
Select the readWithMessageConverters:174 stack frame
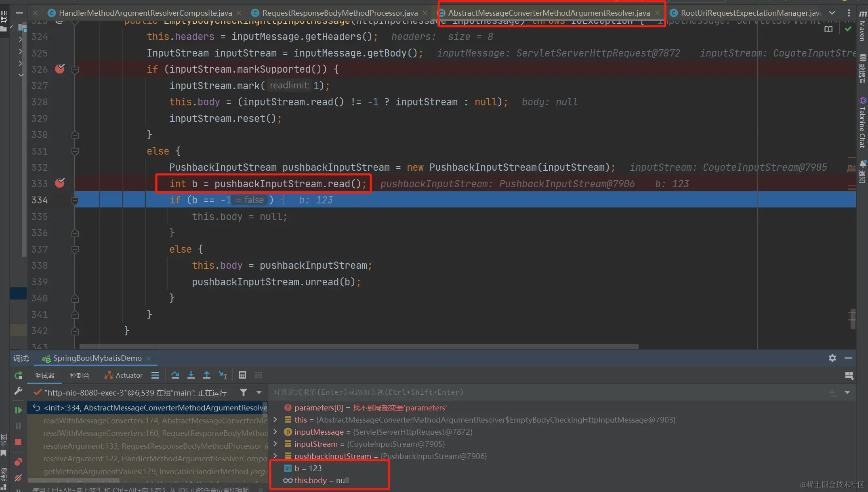tap(155, 421)
